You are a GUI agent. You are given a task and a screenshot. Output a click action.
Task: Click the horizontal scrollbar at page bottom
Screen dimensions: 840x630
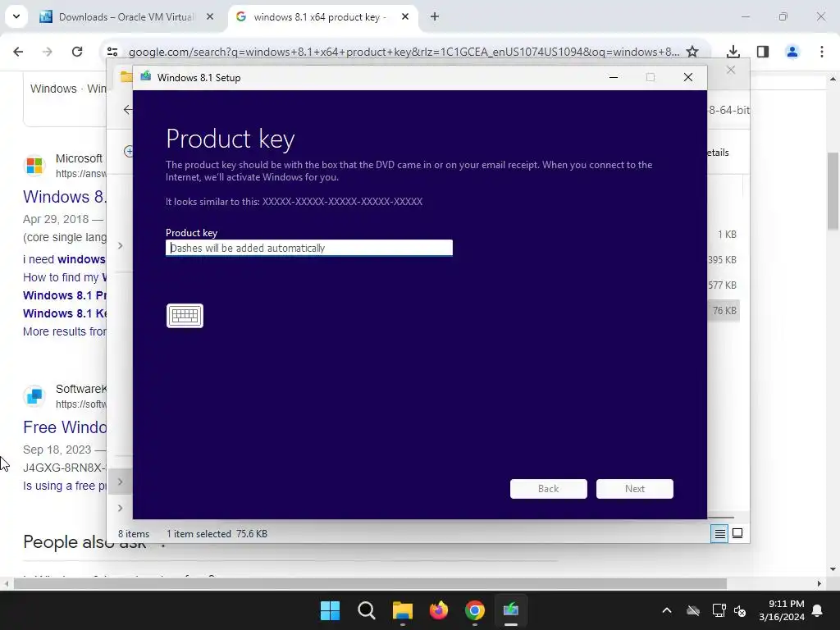point(370,583)
